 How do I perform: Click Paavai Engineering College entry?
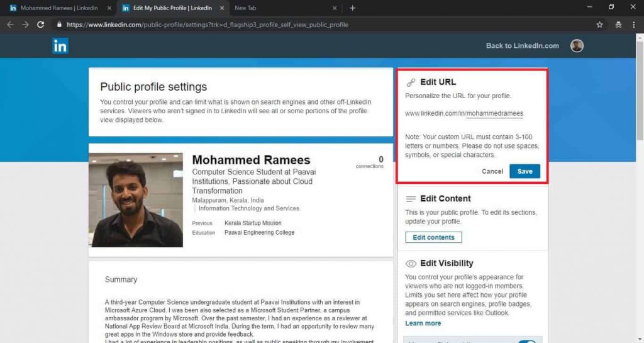pyautogui.click(x=259, y=232)
